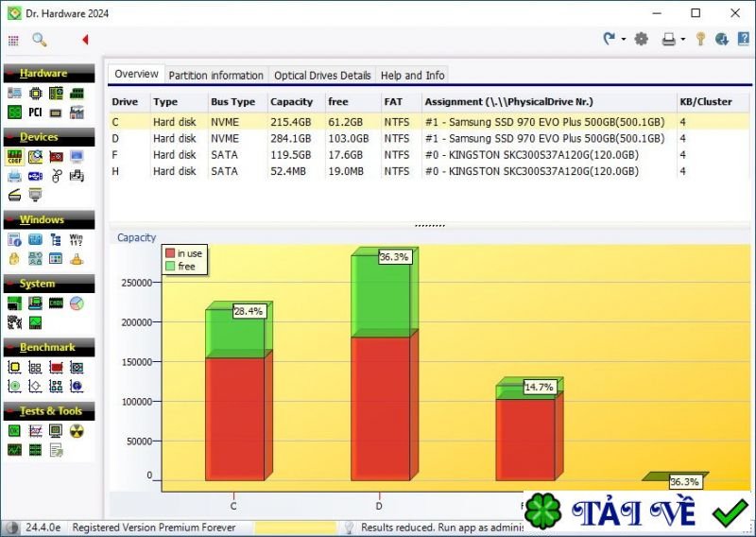Select the drive H row with 52.4MB

click(429, 171)
